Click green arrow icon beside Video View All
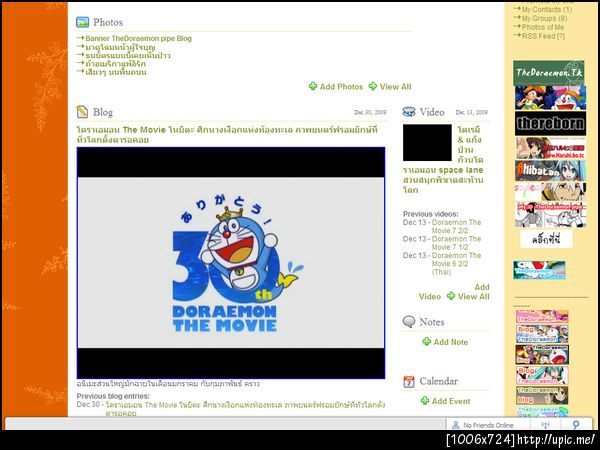 pos(451,296)
